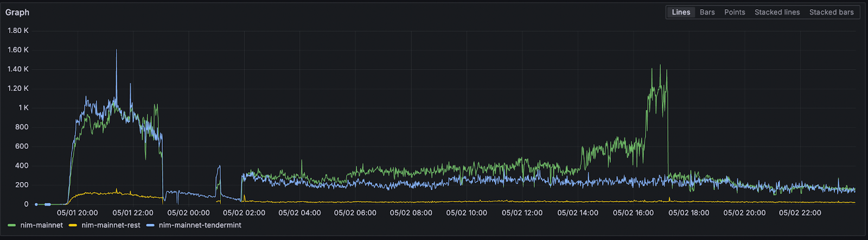Click the 05/02 14:00 time label
Viewport: 868px width, 240px height.
[578, 213]
